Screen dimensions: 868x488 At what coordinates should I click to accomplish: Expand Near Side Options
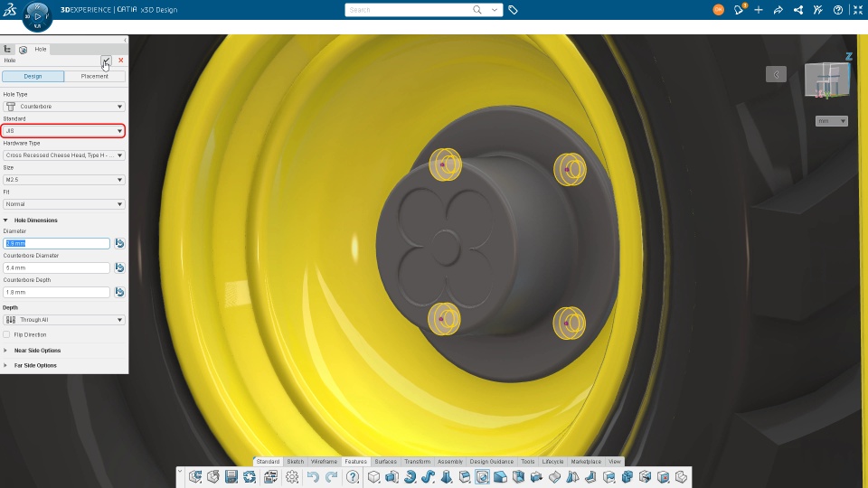click(x=5, y=351)
